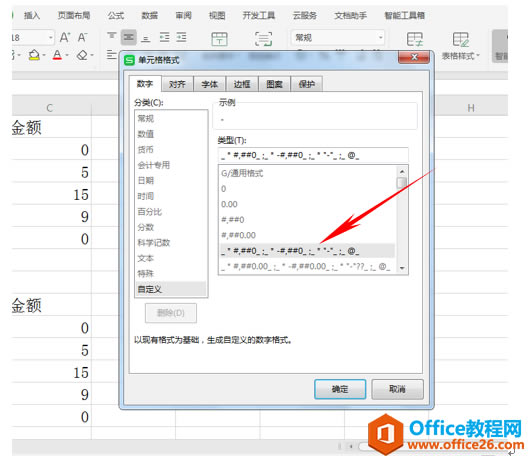Select 自定义 category
This screenshot has width=531, height=462.
pos(171,289)
